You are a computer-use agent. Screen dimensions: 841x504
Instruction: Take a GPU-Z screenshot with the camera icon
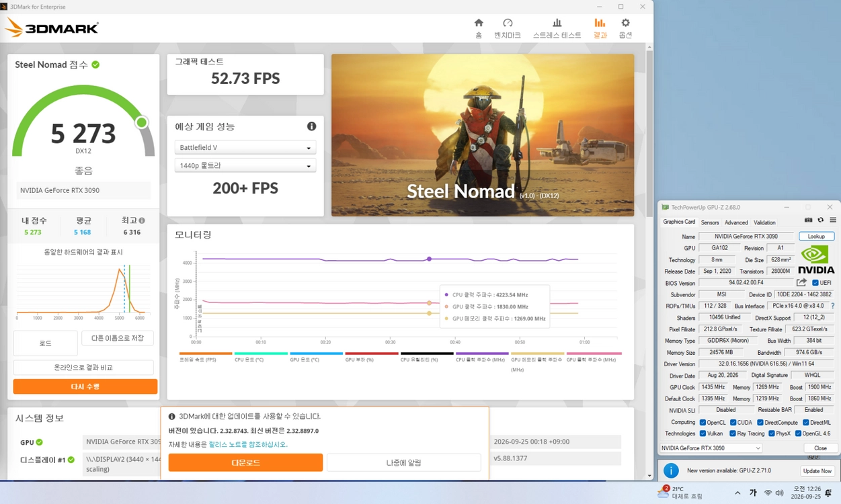[808, 220]
